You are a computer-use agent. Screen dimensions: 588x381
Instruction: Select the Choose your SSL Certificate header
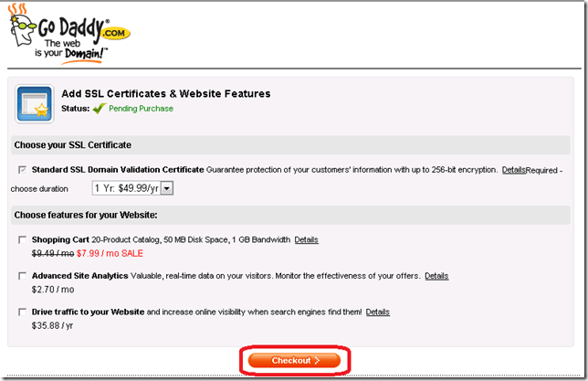(71, 145)
